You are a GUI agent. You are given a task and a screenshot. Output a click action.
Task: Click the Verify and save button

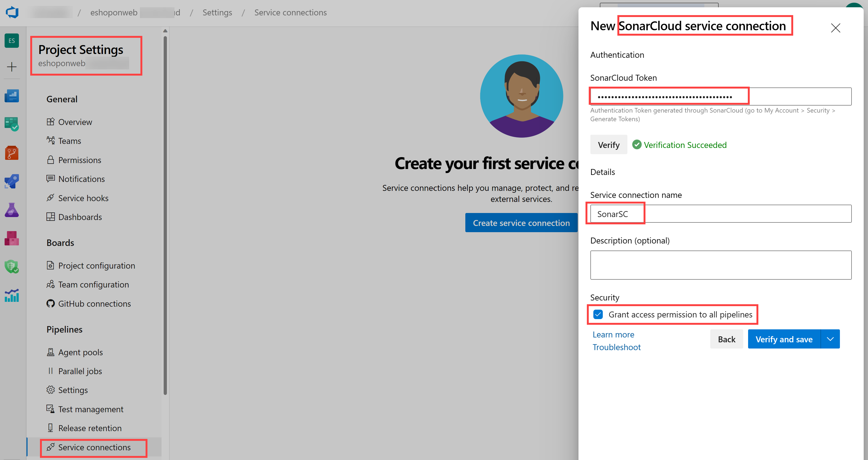tap(784, 339)
